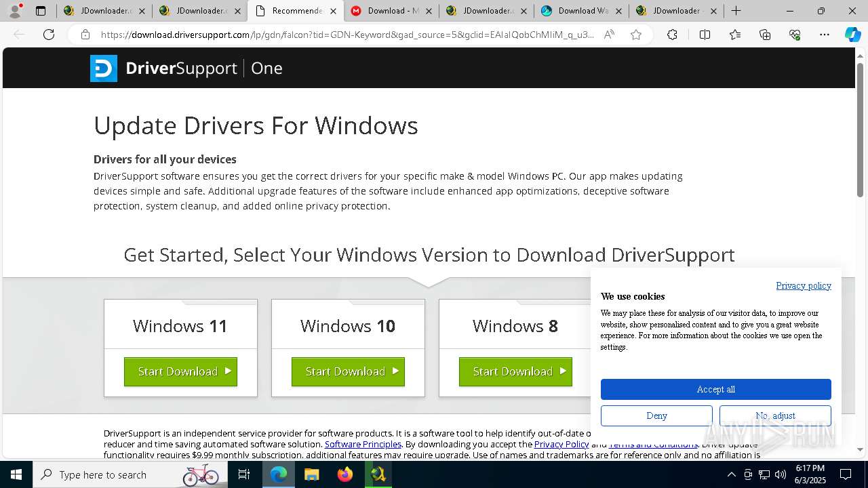This screenshot has height=488, width=868.
Task: Click the address bar URL field
Action: pyautogui.click(x=347, y=35)
